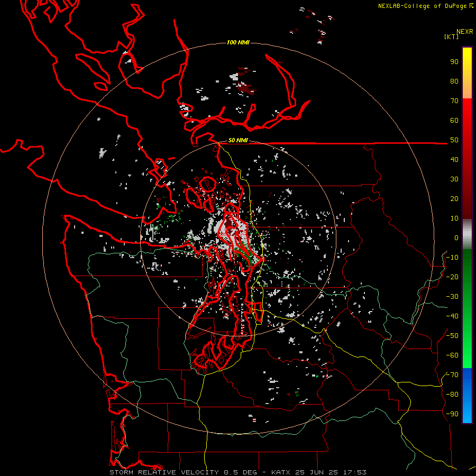Click the -50 scale value
This screenshot has width=476, height=476.
point(452,336)
